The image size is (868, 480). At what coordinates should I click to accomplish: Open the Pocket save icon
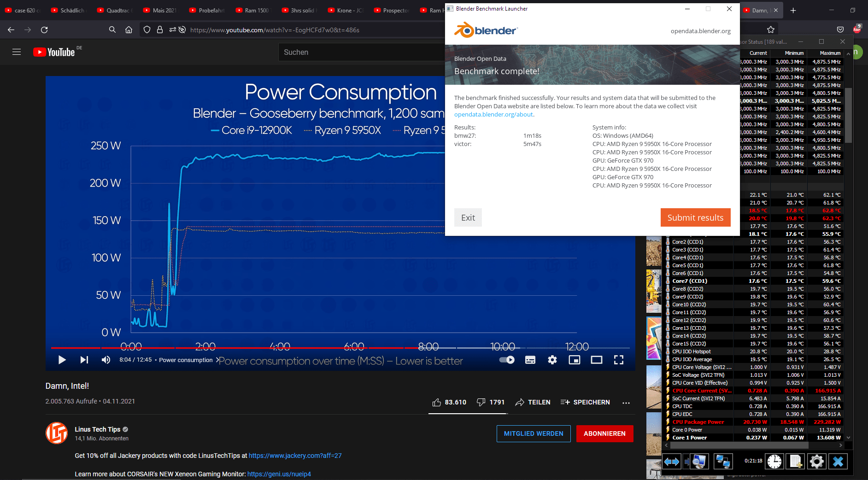coord(840,30)
